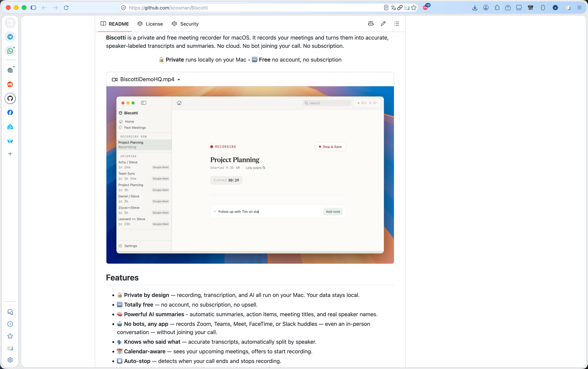
Task: Click the Features heading
Action: 122,278
